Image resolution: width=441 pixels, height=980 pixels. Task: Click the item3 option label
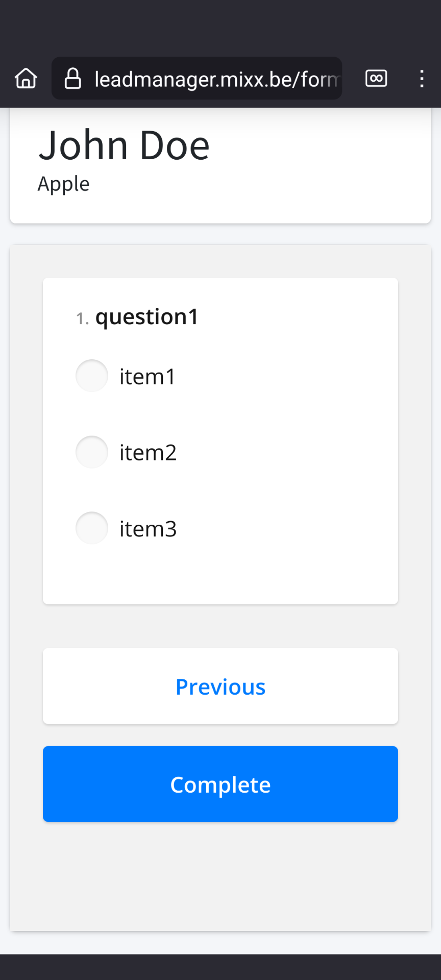pos(148,529)
